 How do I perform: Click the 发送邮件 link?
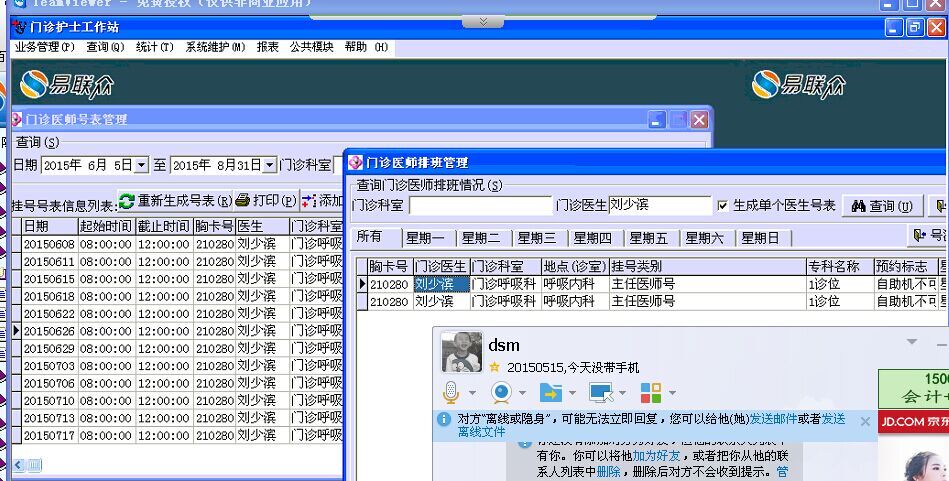773,419
